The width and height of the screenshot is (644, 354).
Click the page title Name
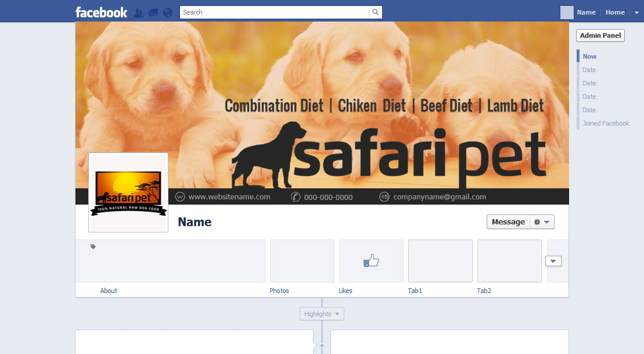pos(195,222)
